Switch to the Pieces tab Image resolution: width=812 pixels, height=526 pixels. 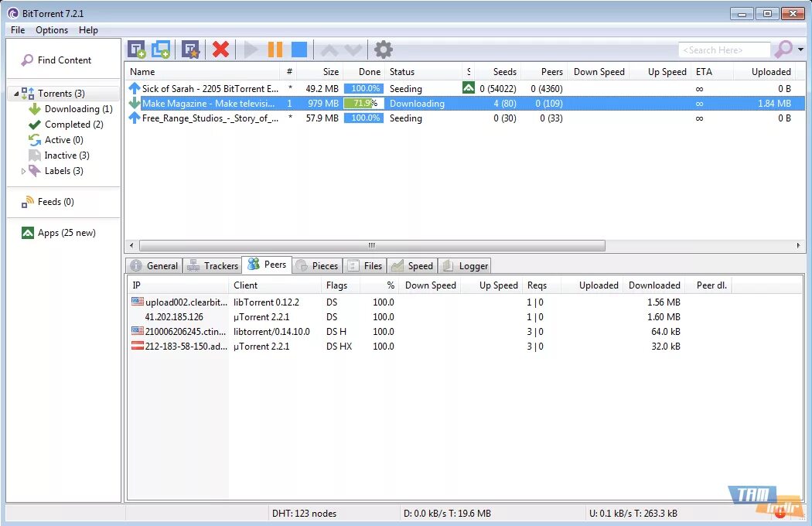(x=317, y=266)
